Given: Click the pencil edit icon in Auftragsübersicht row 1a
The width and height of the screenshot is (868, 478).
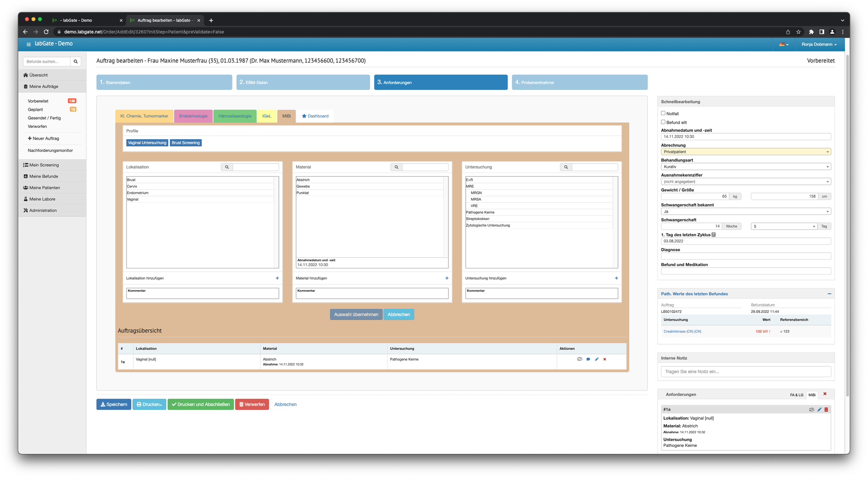Looking at the screenshot, I should (x=597, y=359).
